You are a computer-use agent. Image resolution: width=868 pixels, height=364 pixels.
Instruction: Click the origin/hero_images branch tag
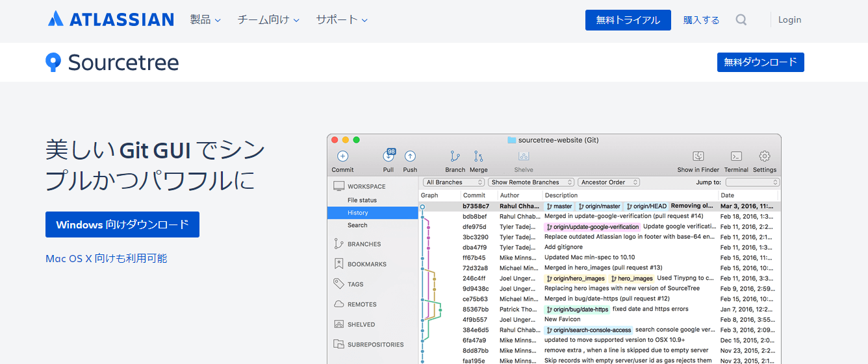click(x=574, y=278)
